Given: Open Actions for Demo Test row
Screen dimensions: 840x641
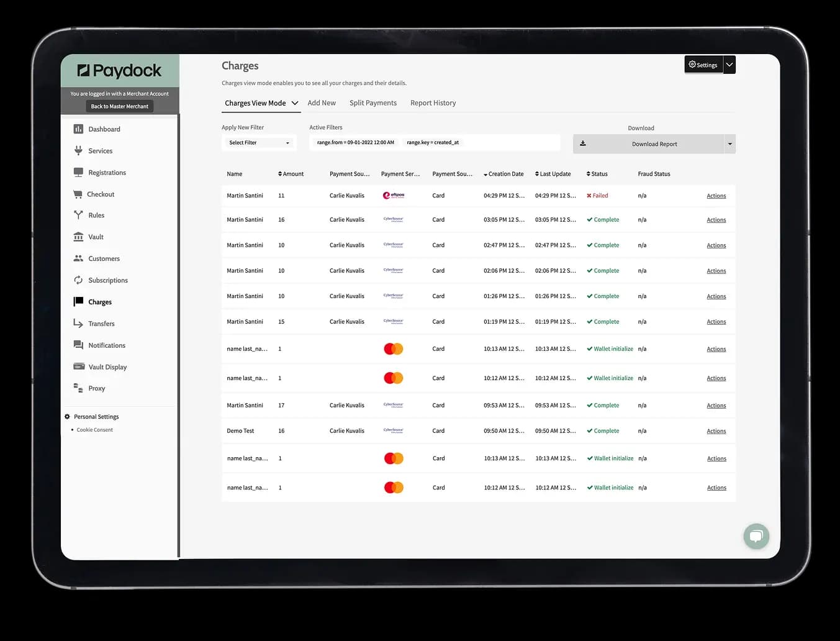Looking at the screenshot, I should pyautogui.click(x=716, y=431).
